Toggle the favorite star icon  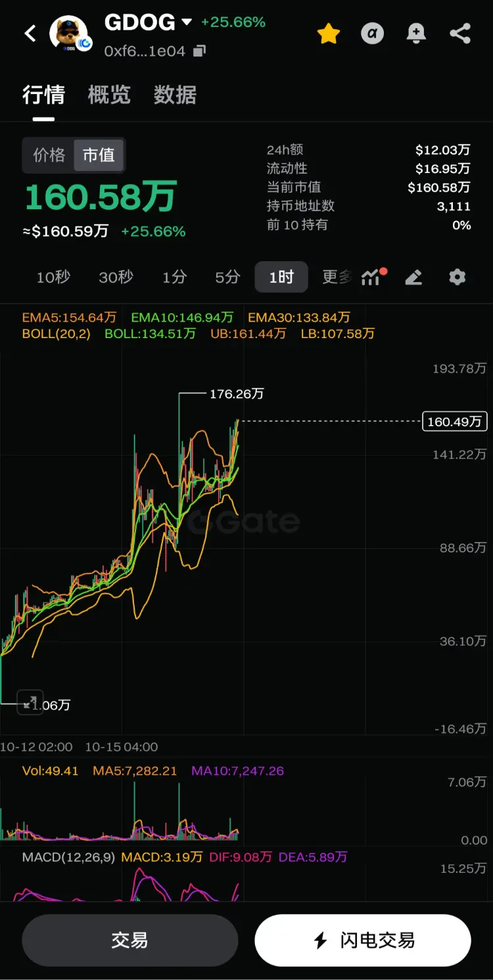[328, 34]
